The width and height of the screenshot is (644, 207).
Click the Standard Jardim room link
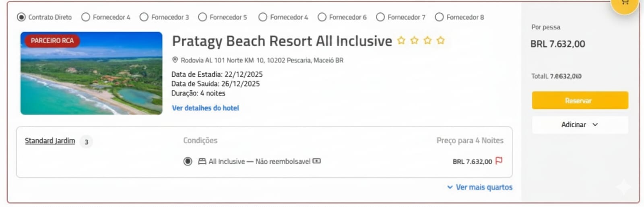[x=50, y=141]
